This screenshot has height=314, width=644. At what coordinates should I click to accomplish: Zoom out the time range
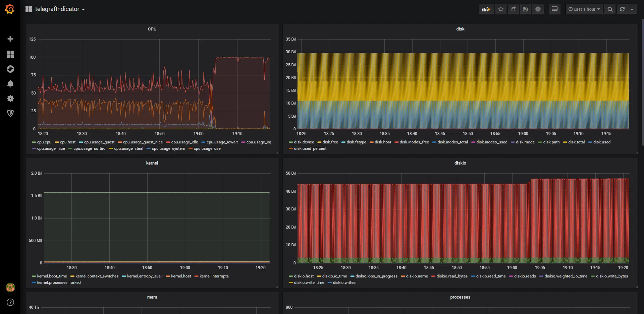pyautogui.click(x=610, y=9)
